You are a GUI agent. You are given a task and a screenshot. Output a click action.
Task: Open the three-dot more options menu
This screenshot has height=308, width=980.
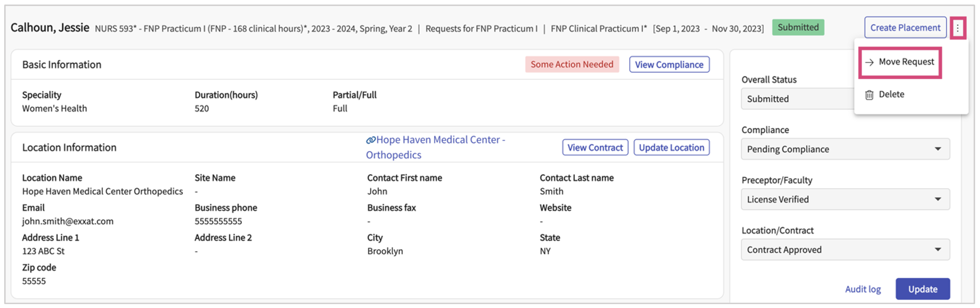tap(957, 28)
